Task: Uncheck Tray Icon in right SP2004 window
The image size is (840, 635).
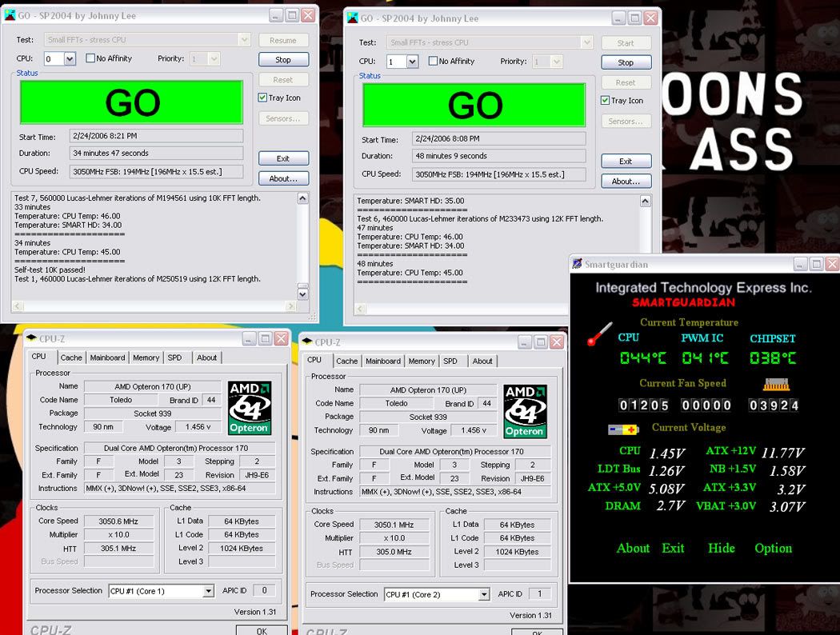Action: 605,100
